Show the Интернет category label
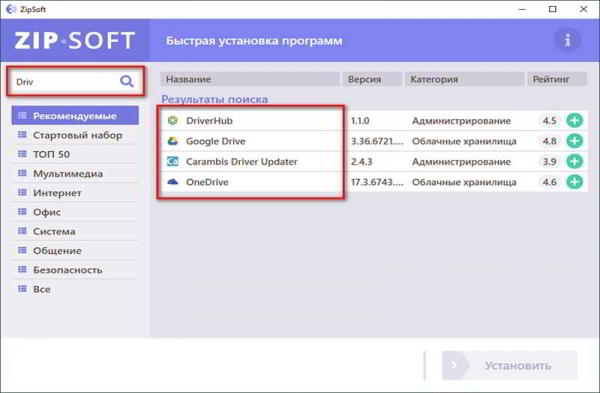600x393 pixels. (x=57, y=193)
